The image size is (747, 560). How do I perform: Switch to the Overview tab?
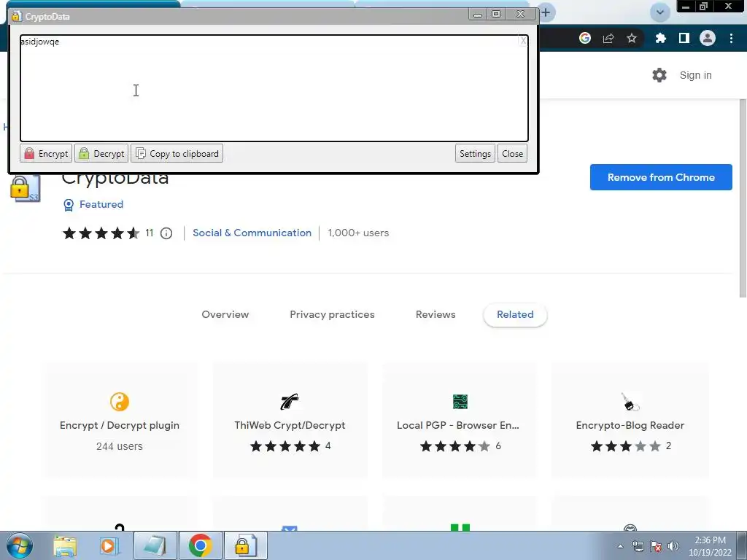225,314
